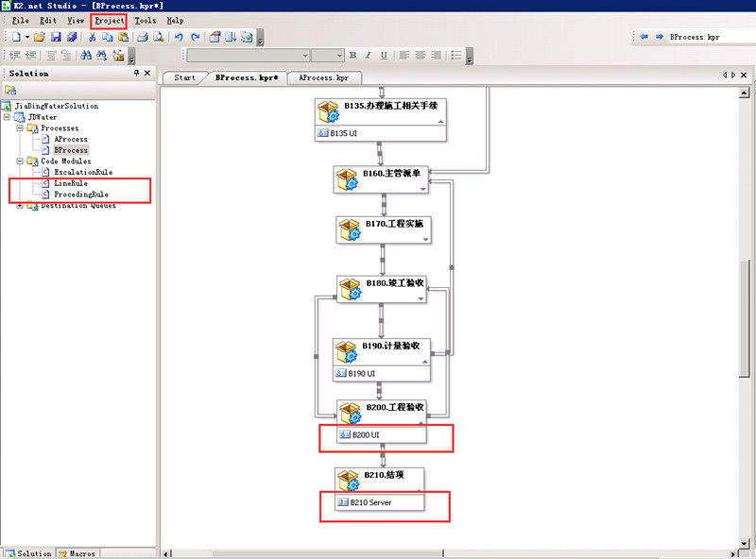756x559 pixels.
Task: Click the B200 UI client event icon
Action: click(x=344, y=434)
